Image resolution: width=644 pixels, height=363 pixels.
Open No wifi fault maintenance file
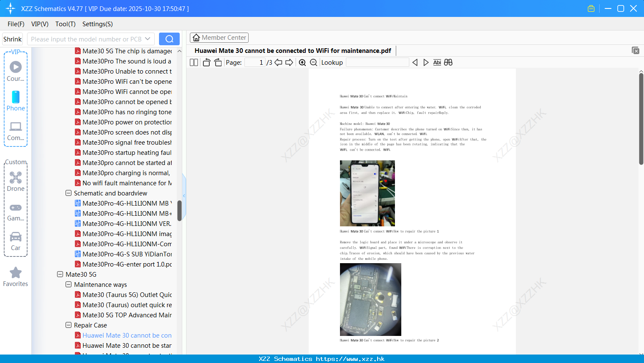coord(123,183)
